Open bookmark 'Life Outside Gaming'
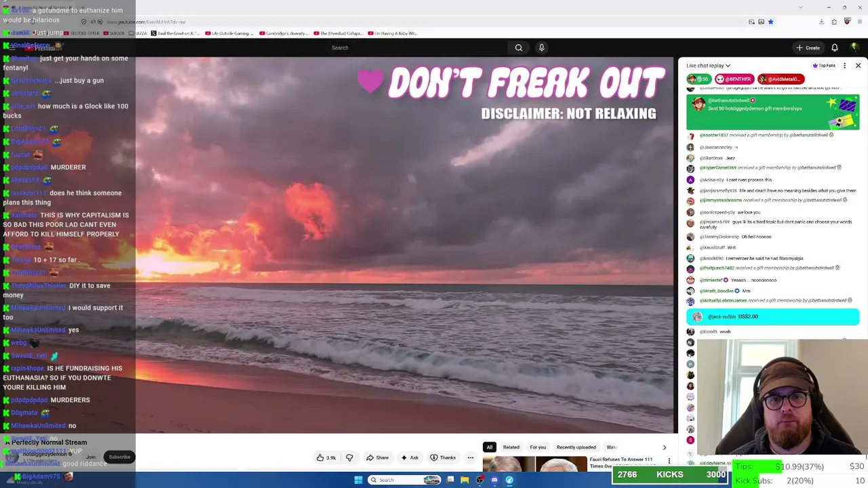The height and width of the screenshot is (488, 868). [x=229, y=33]
